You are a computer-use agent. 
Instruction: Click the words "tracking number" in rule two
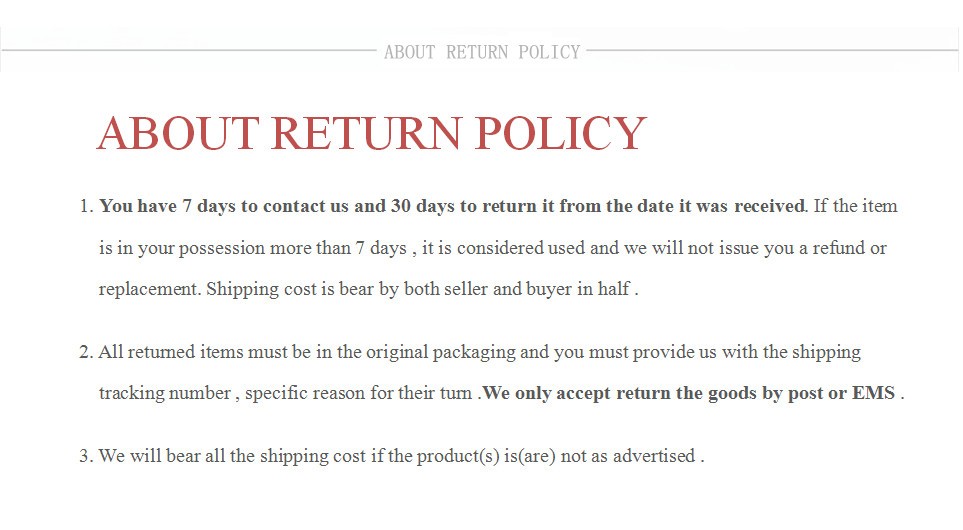click(x=166, y=393)
